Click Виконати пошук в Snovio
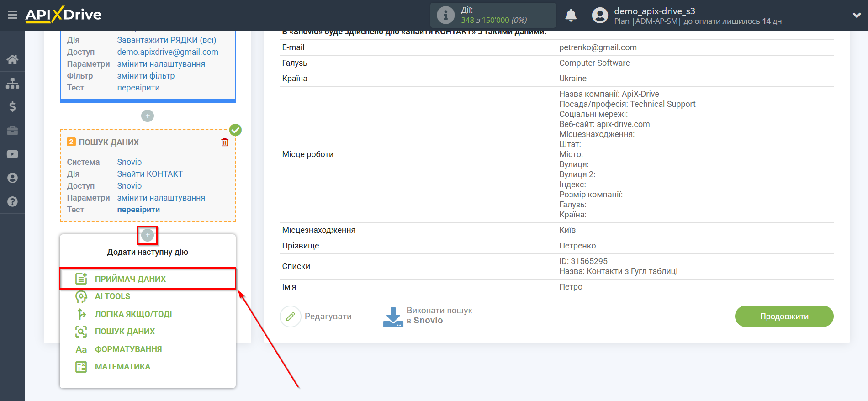This screenshot has width=868, height=401. coord(428,316)
